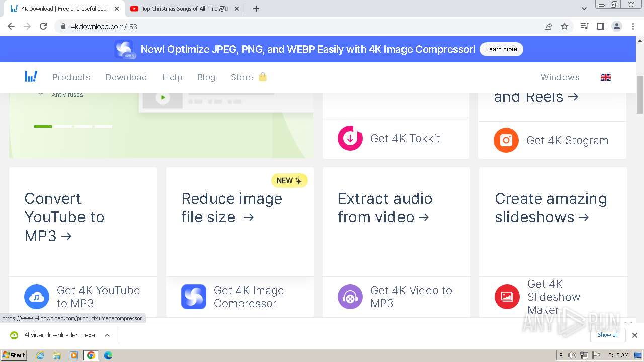Open the Windows platform selector
Screen dimensions: 644x362
[560, 77]
